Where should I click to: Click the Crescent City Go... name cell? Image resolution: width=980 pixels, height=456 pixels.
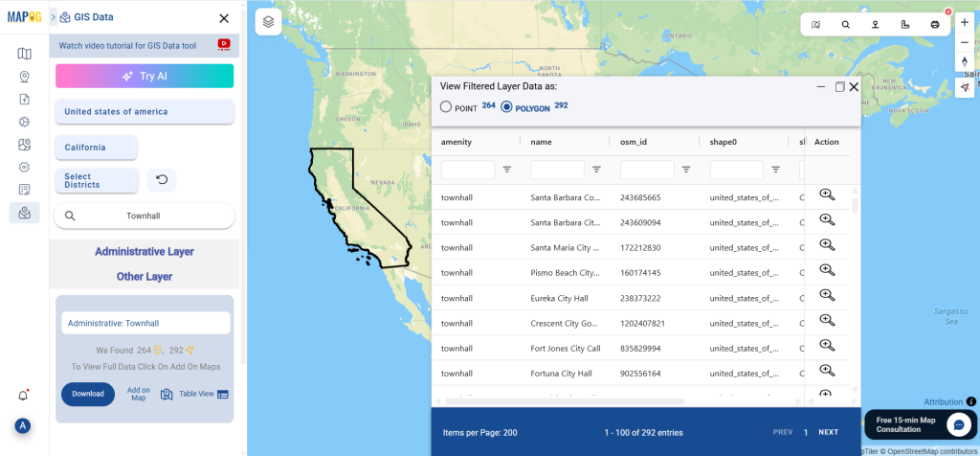[565, 324]
